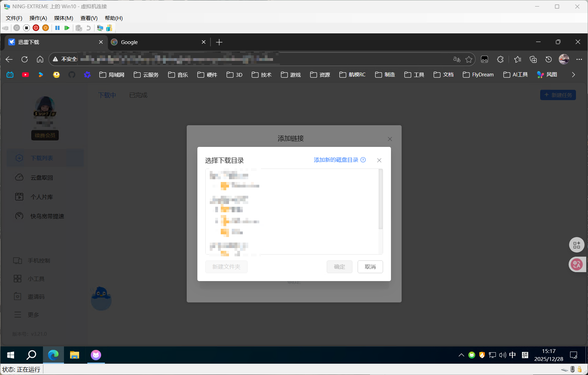Expand the 硬件 bookmarks folder
This screenshot has height=375, width=588.
pyautogui.click(x=207, y=75)
